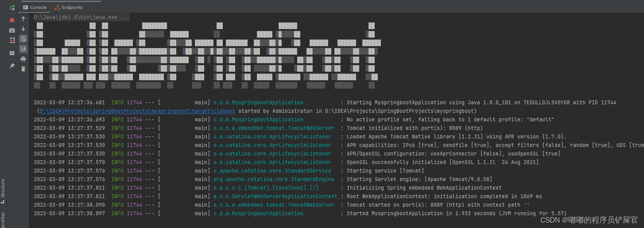644x228 pixels.
Task: Rerun the application with the green arrow
Action: [x=12, y=7]
